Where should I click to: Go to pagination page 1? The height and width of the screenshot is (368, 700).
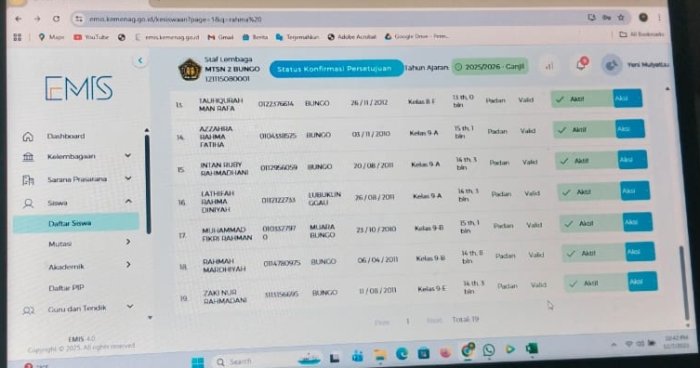(408, 321)
